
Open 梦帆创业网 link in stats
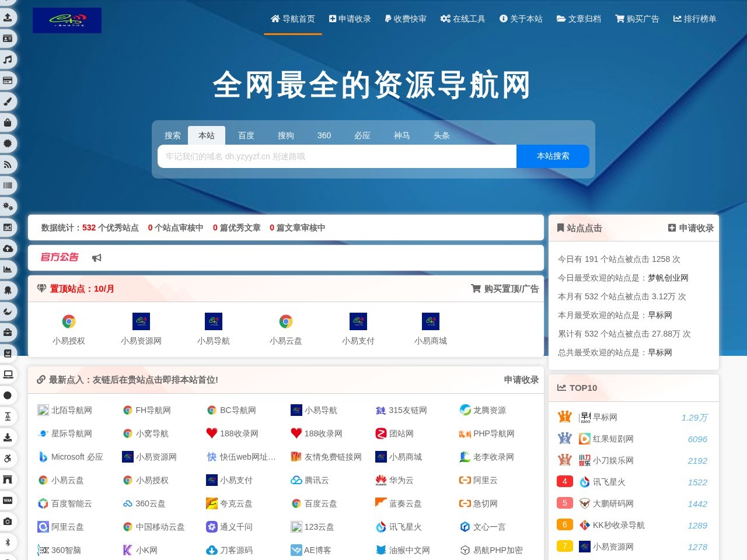[668, 278]
